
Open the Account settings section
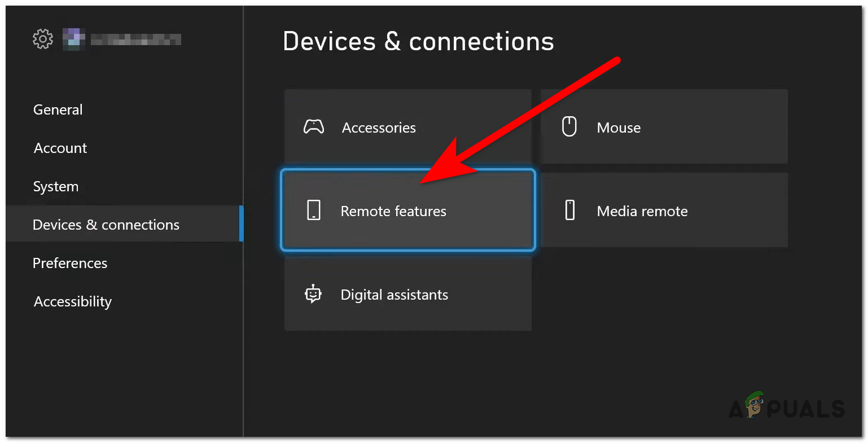(x=60, y=148)
